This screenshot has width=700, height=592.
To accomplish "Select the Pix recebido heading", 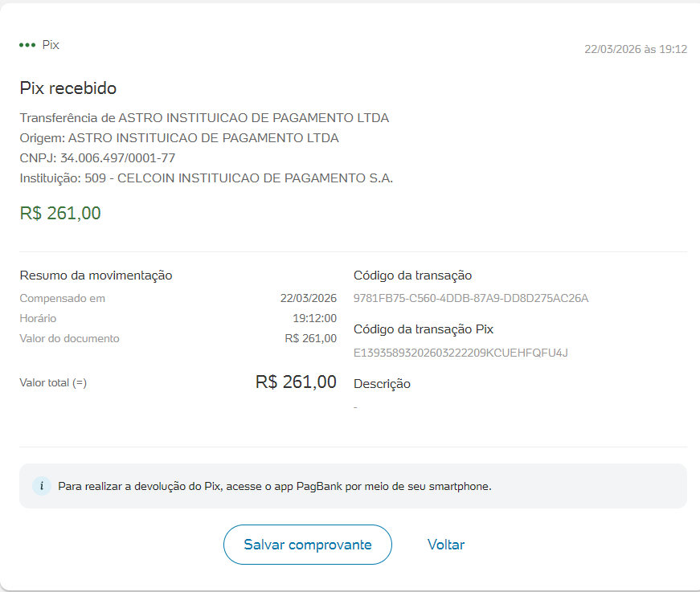I will tap(68, 88).
